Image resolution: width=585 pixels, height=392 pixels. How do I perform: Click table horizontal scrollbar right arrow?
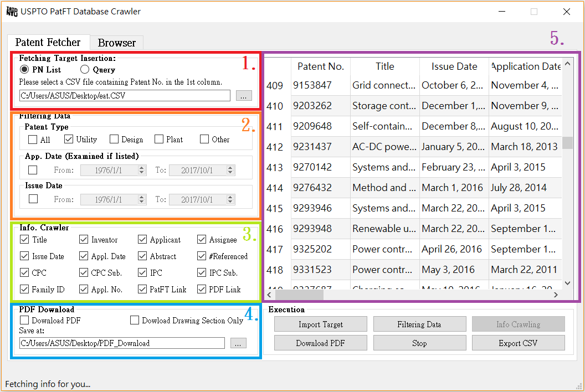(x=556, y=295)
